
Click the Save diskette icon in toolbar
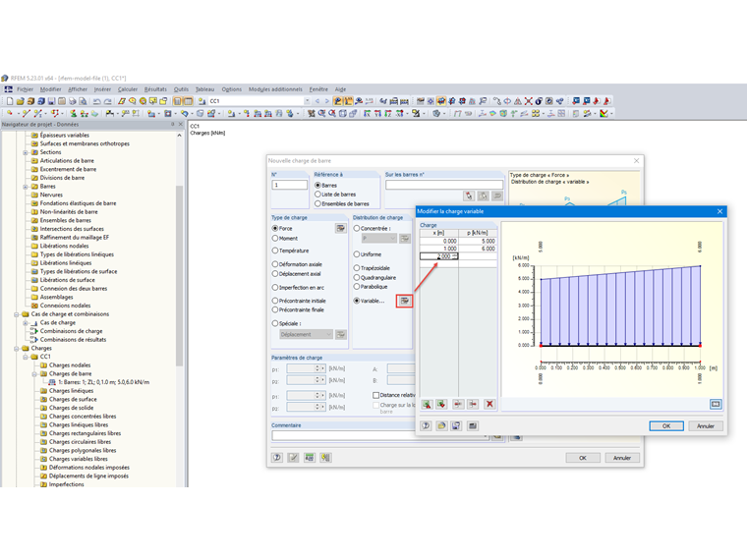(x=51, y=101)
